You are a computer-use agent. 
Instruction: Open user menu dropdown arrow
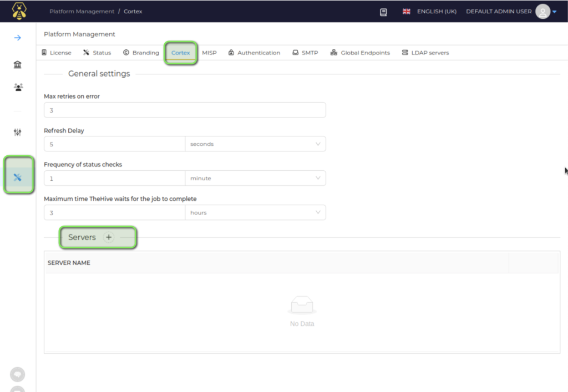point(554,12)
